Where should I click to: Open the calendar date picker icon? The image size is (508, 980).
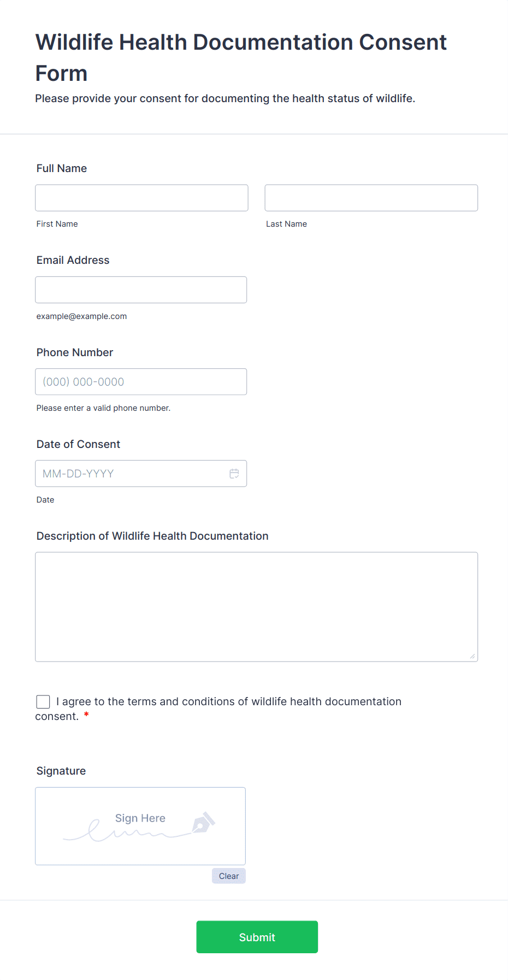(234, 474)
